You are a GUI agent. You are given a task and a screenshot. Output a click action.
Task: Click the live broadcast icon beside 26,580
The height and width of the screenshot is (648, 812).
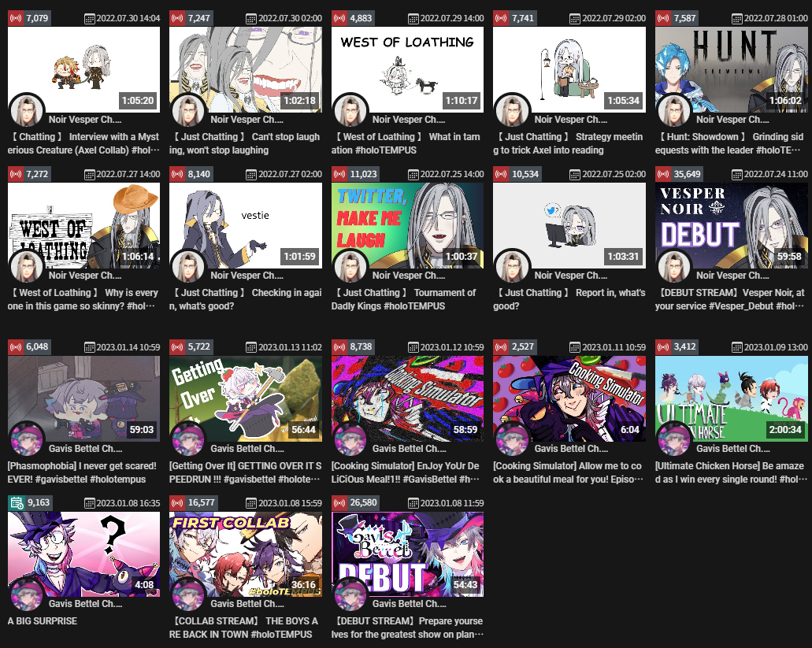click(339, 502)
